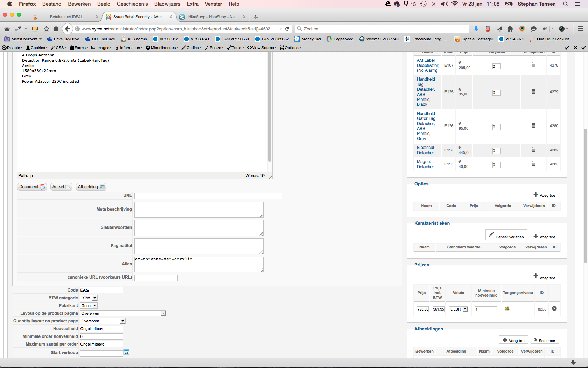The height and width of the screenshot is (368, 588).
Task: Delete AM Label Deactivator related product
Action: tap(533, 65)
